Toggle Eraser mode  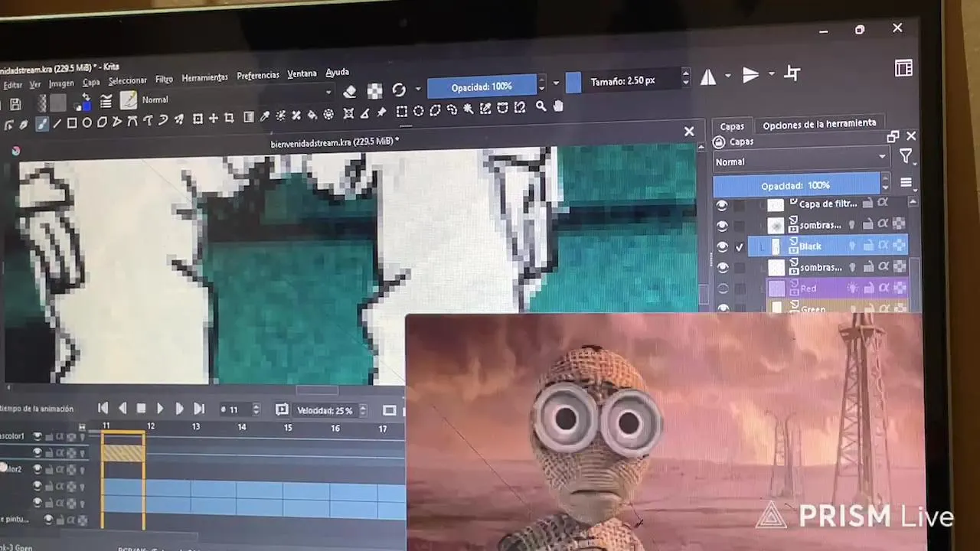tap(350, 92)
